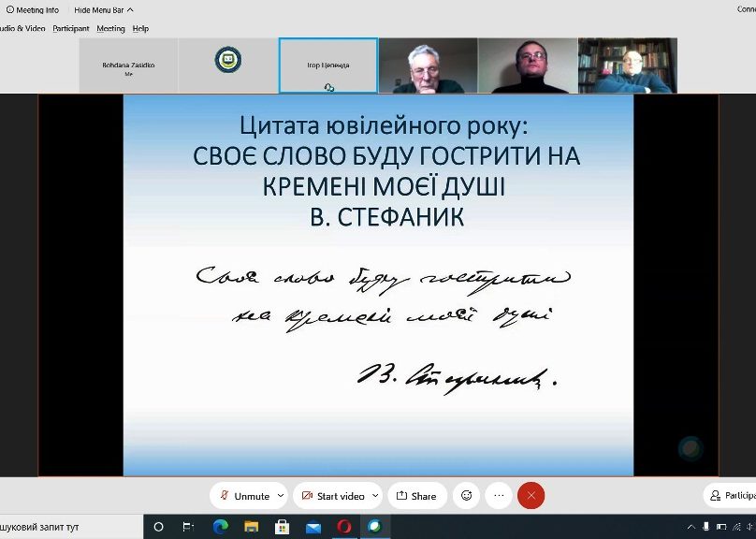Screen dimensions: 756x539
Task: Open the Opera browser taskbar icon
Action: pyautogui.click(x=343, y=527)
